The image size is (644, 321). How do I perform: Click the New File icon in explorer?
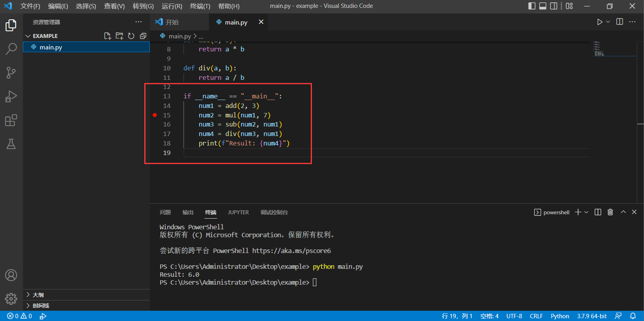click(107, 36)
